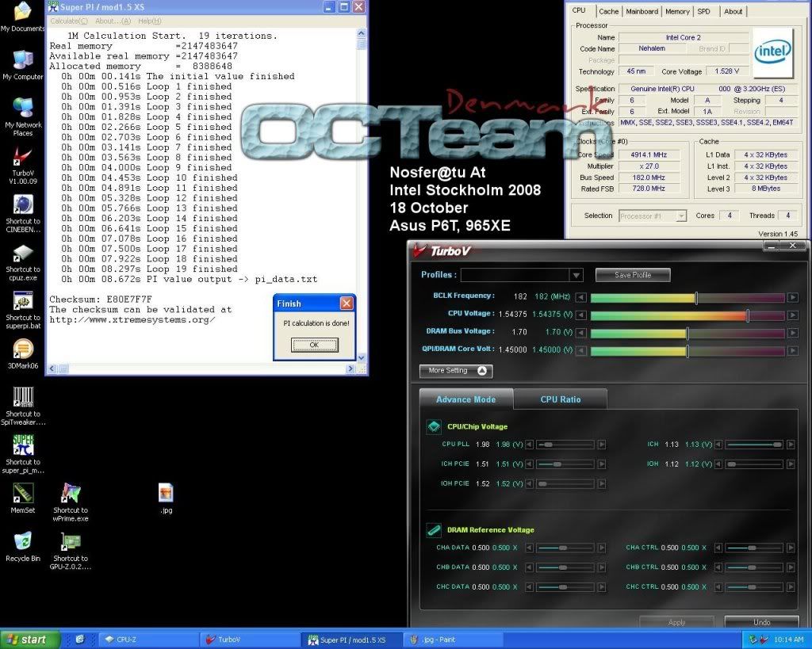Click the Intel logo in CPU-Z
Viewport: 812px width, 649px height.
(772, 52)
